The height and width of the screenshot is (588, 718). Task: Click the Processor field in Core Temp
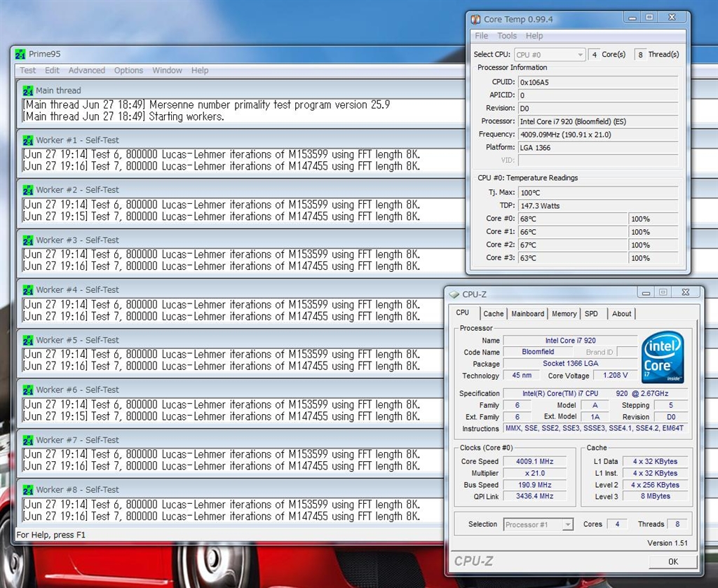coord(598,122)
